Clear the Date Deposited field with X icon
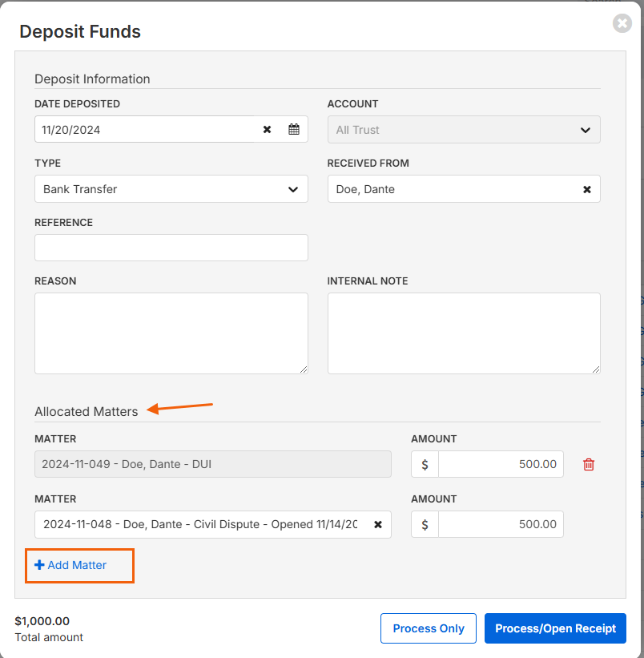The image size is (644, 658). (x=267, y=130)
